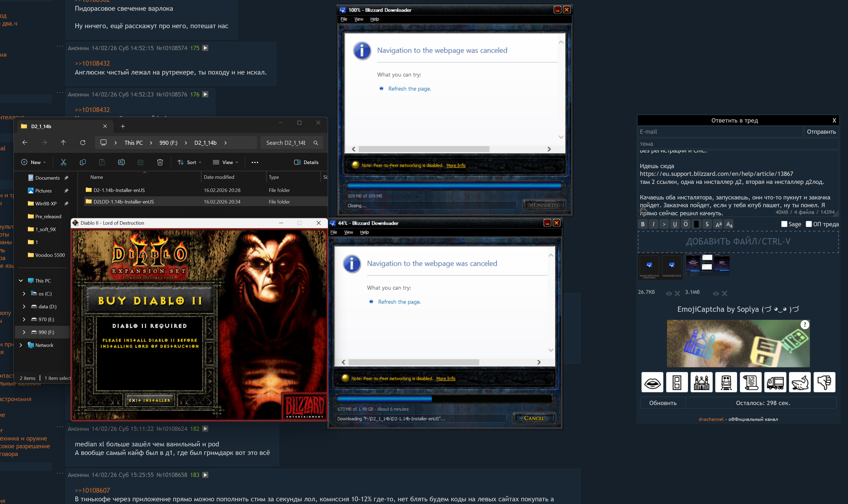Open Help menu in 100% Blizzard Downloader
Viewport: 848px width, 504px height.
tap(374, 19)
